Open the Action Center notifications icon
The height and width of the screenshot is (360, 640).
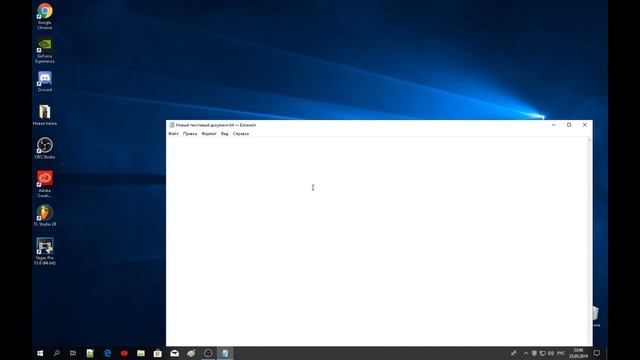tap(597, 353)
